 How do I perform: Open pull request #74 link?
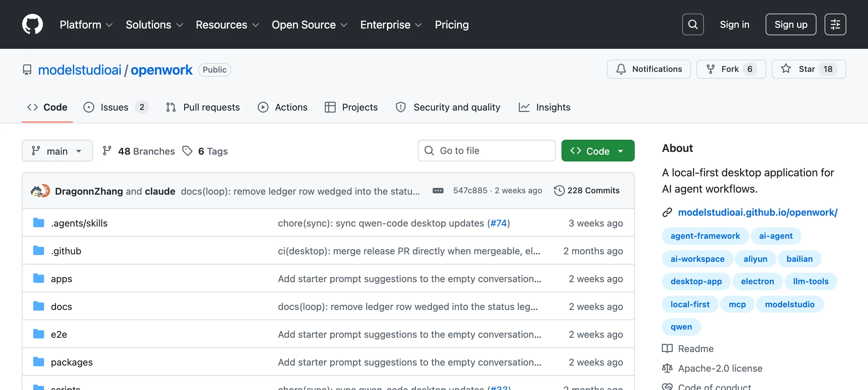point(499,223)
